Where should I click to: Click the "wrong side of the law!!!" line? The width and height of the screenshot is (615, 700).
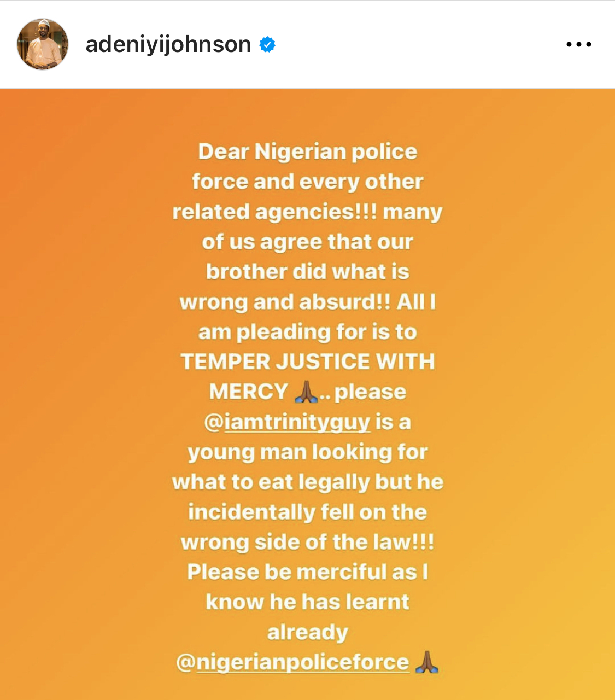point(308,542)
